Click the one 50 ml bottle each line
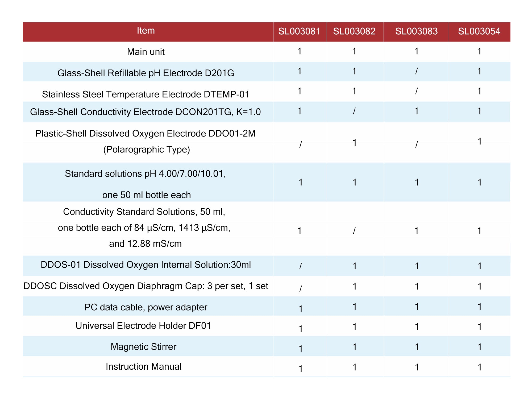This screenshot has height=417, width=532. (x=147, y=195)
